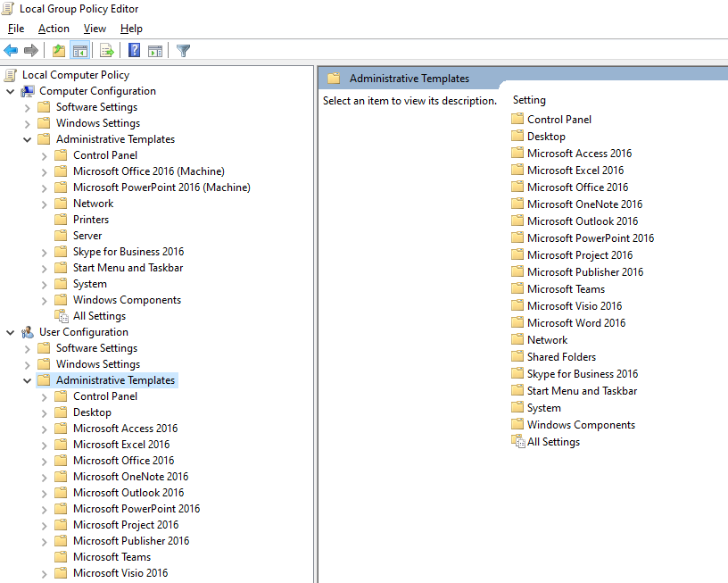The width and height of the screenshot is (728, 583).
Task: Expand Microsoft Publisher 2016 tree node
Action: coord(44,542)
